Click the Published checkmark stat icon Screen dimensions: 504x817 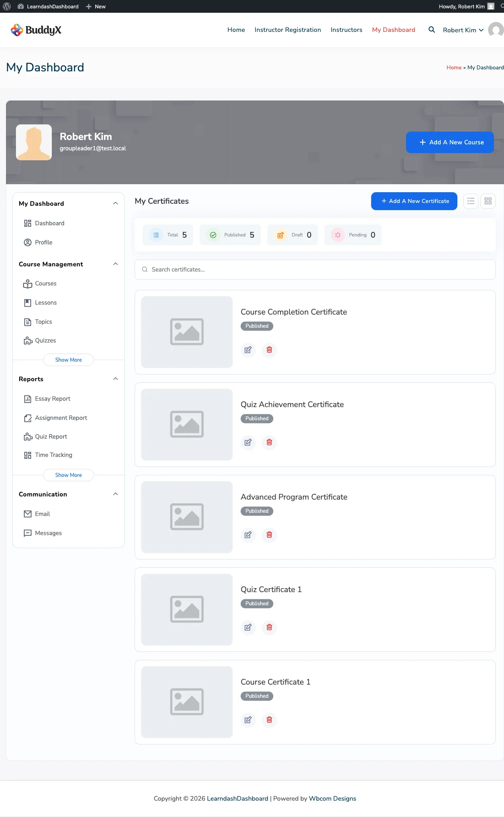point(213,235)
